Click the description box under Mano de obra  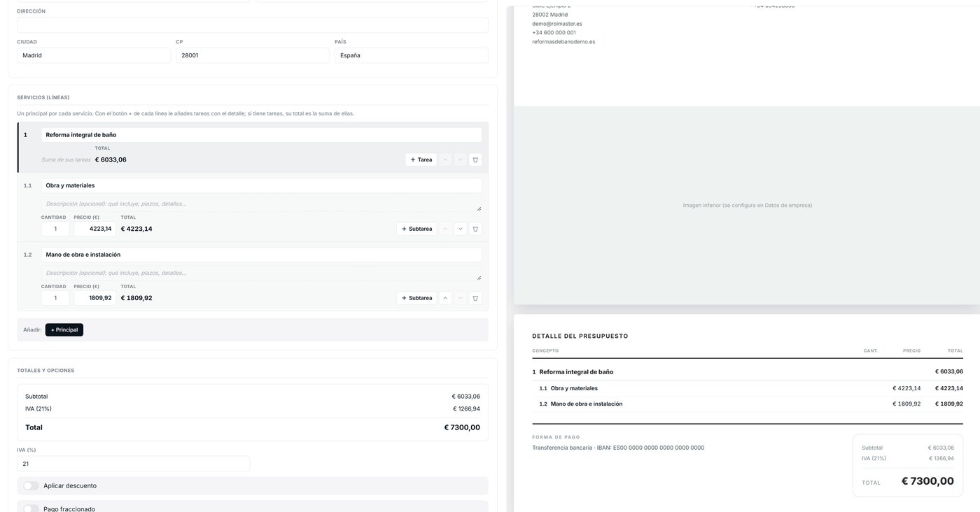pyautogui.click(x=262, y=273)
